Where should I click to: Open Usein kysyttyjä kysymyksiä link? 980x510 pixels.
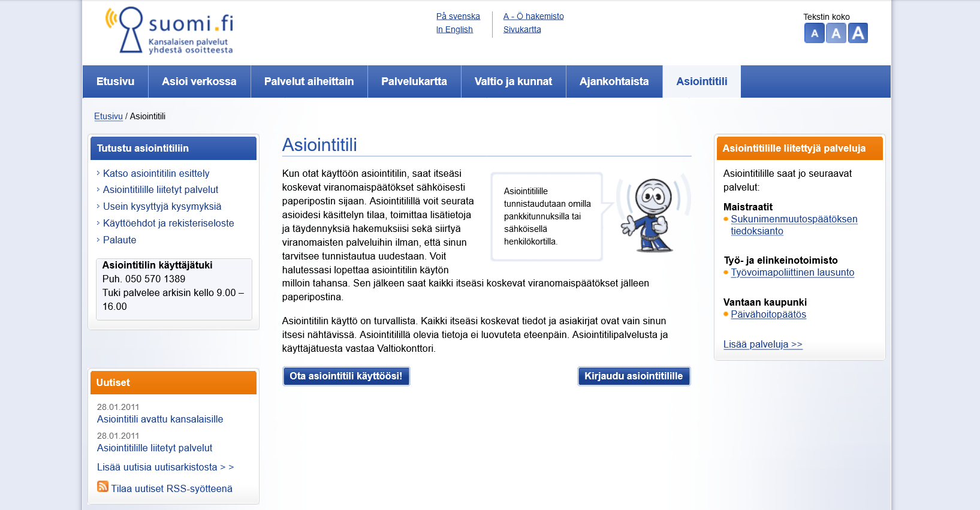(162, 206)
